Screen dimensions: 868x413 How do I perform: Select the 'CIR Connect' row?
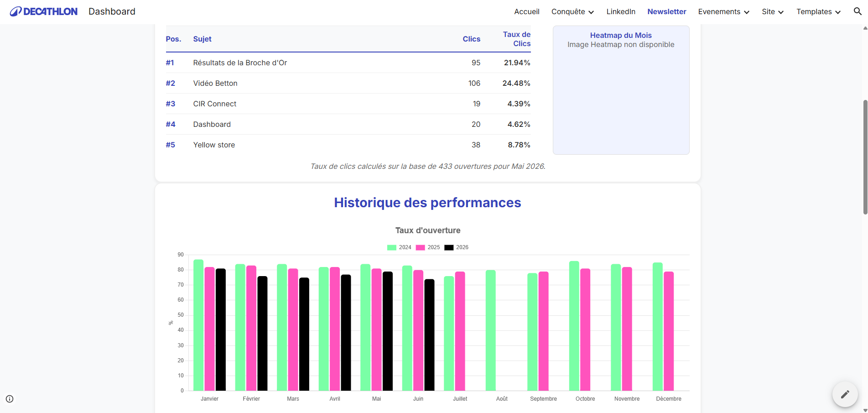tap(348, 104)
